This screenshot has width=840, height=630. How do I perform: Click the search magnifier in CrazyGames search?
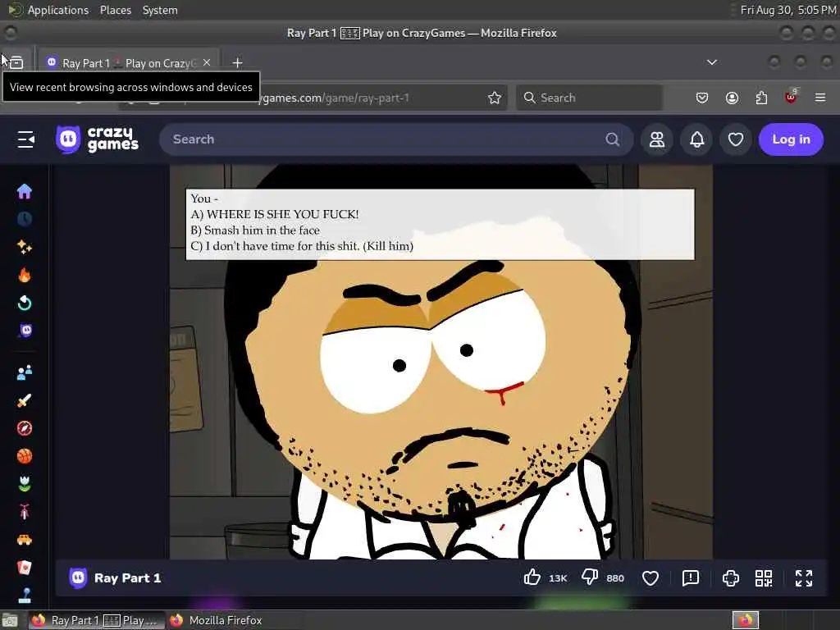(x=612, y=139)
